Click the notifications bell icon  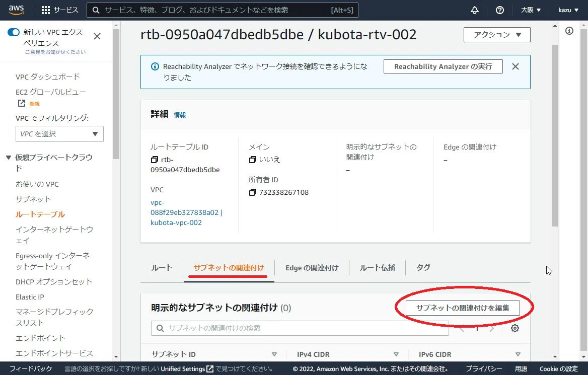coord(474,10)
